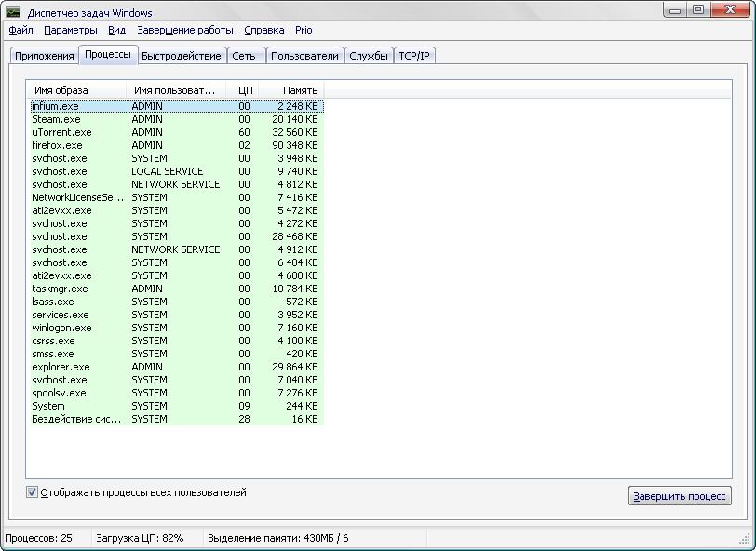Screen dimensions: 756x551
Task: Switch to the Службы tab
Action: tap(369, 56)
